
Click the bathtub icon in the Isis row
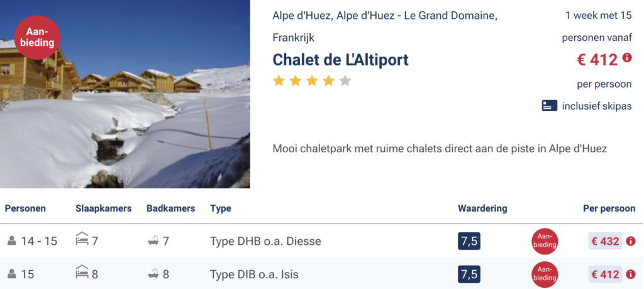pyautogui.click(x=153, y=274)
